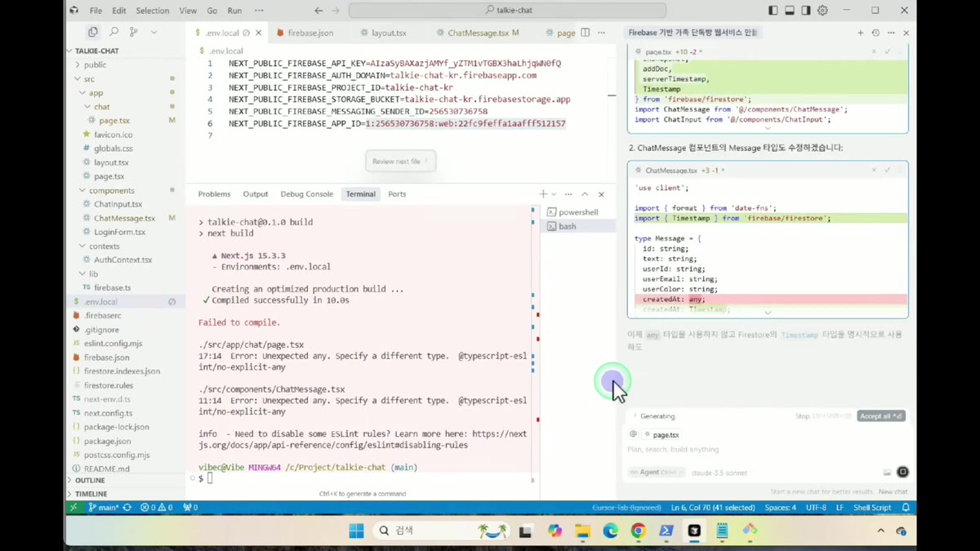Open the new terminal profile dropdown arrow
Image resolution: width=980 pixels, height=551 pixels.
pyautogui.click(x=554, y=194)
